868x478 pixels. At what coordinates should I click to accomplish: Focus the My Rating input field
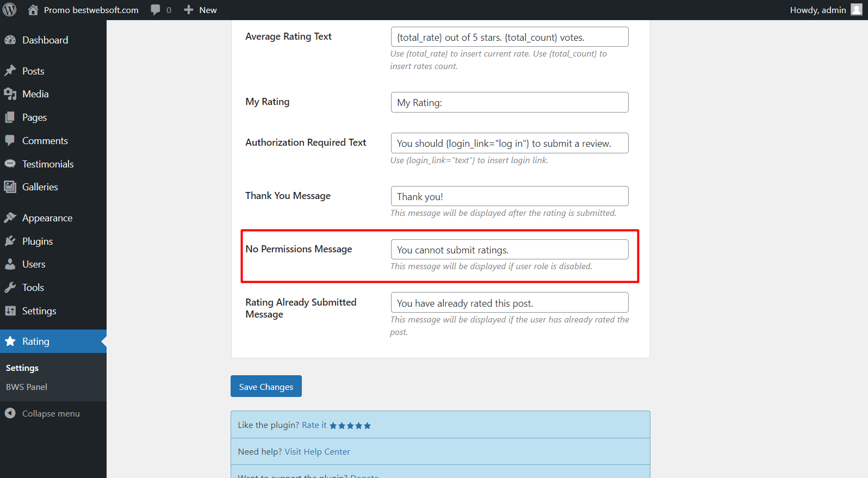510,102
